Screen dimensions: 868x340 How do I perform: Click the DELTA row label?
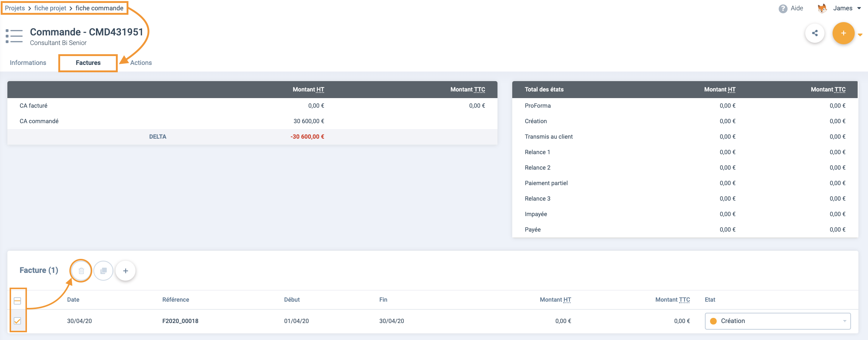pos(158,137)
